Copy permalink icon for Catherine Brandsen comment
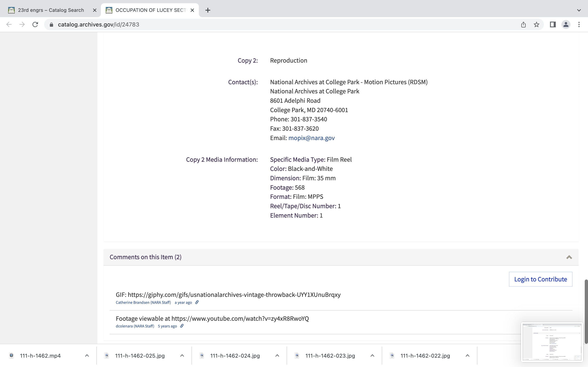 click(197, 302)
